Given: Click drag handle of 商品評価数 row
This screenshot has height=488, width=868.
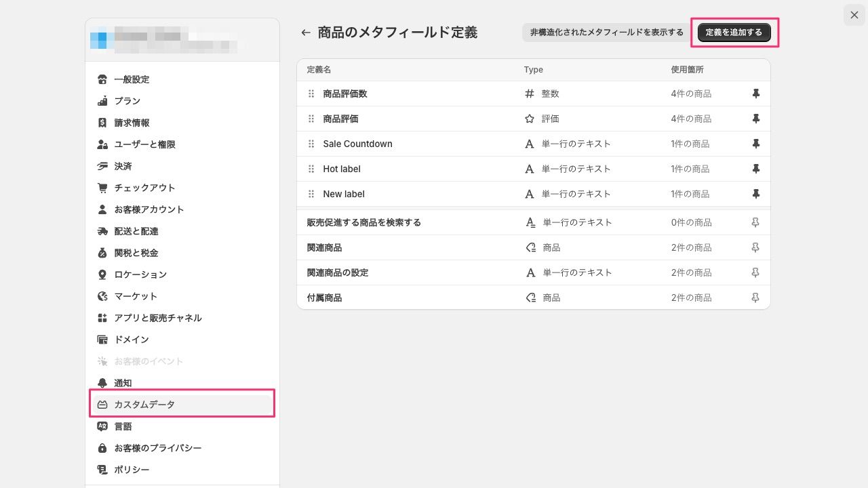Looking at the screenshot, I should tap(311, 94).
